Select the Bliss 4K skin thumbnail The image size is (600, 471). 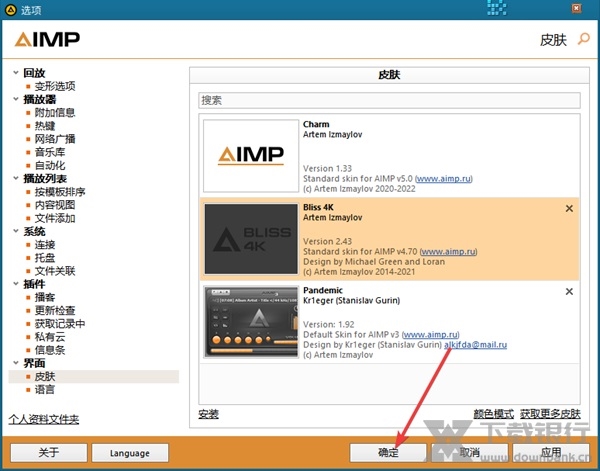coord(251,239)
